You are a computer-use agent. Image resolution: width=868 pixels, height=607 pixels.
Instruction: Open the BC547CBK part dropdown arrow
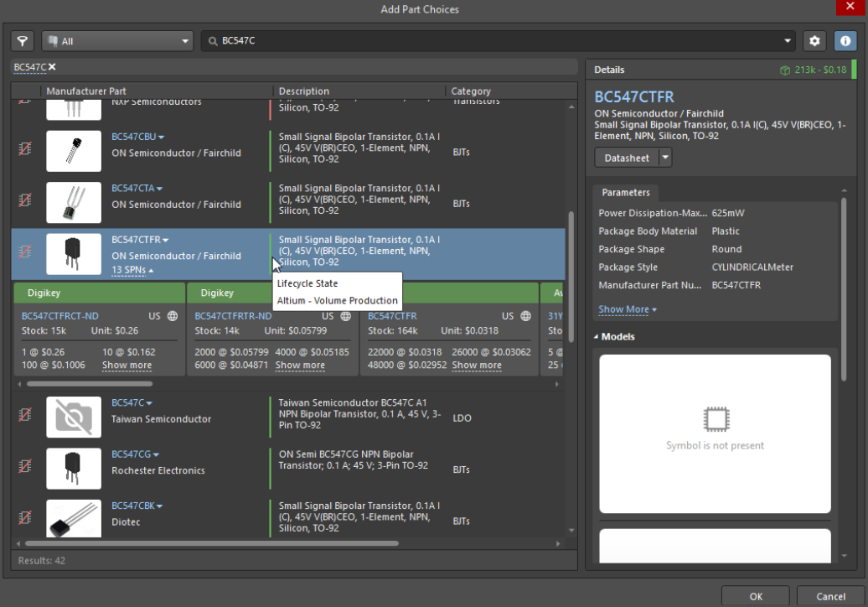159,506
